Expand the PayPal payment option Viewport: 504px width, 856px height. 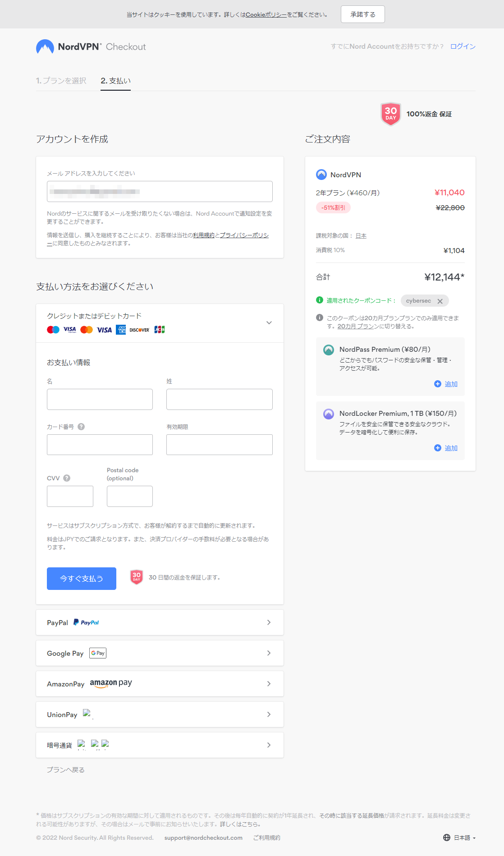point(269,622)
